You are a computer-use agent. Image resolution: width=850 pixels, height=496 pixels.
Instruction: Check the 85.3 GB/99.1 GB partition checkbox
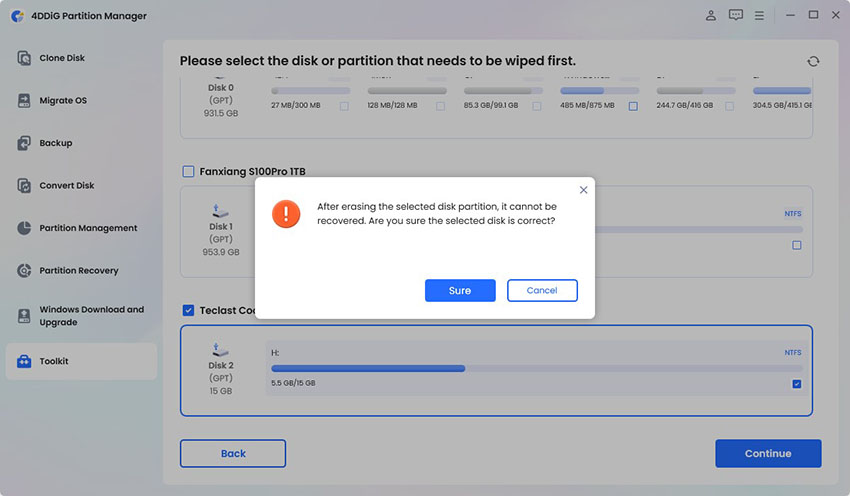click(x=537, y=106)
